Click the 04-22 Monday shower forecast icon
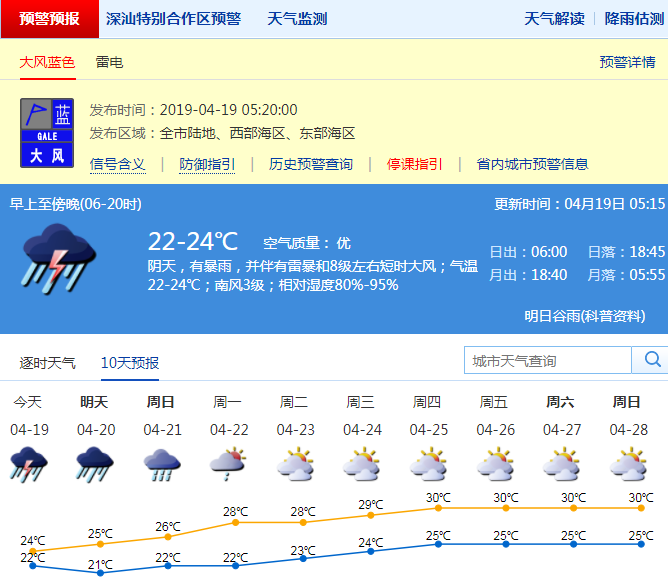The width and height of the screenshot is (668, 578). 228,464
